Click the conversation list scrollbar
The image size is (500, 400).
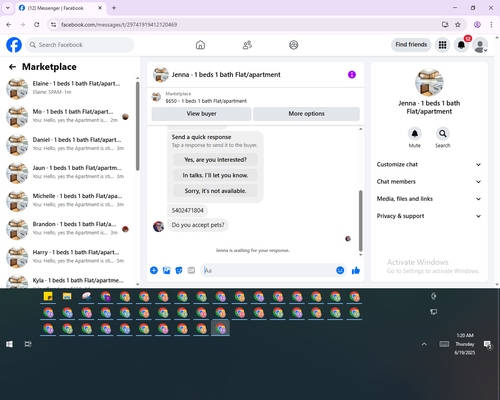click(137, 127)
